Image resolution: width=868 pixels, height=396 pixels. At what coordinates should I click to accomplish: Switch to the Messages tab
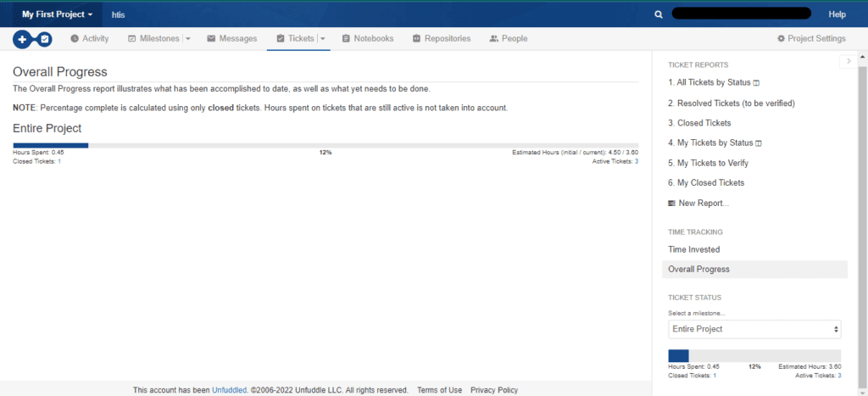(232, 39)
